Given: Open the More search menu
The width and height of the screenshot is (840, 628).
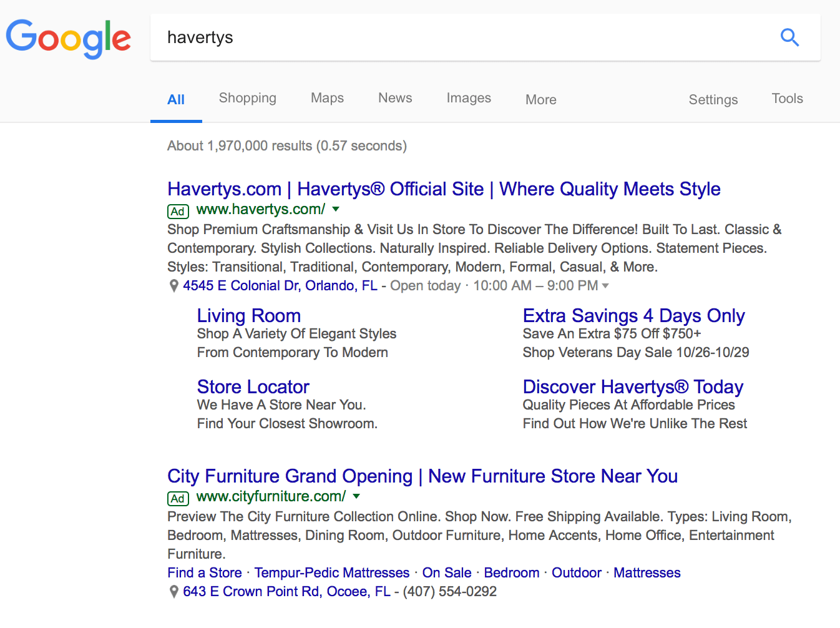Looking at the screenshot, I should [x=541, y=99].
